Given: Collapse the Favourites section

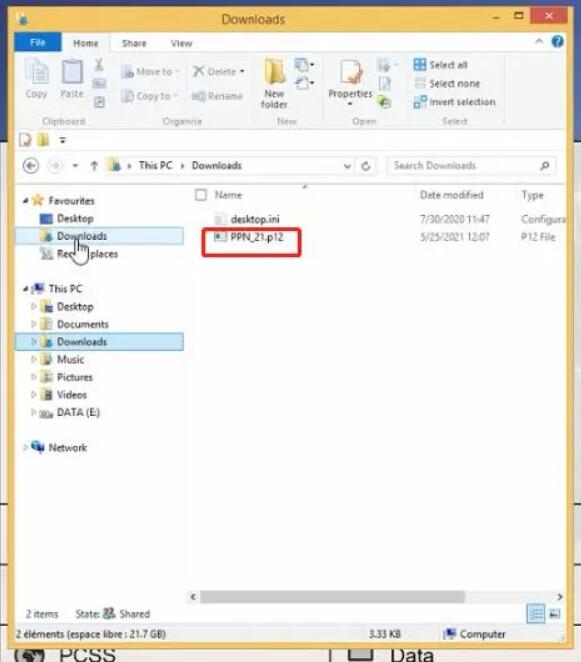Looking at the screenshot, I should [25, 201].
